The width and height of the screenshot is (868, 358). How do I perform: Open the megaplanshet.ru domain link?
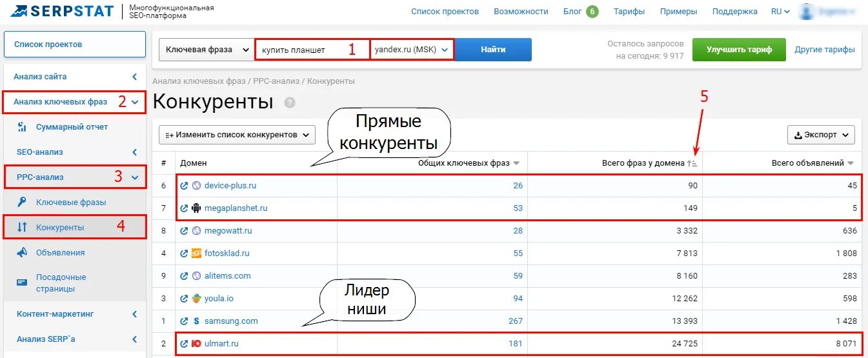point(236,208)
